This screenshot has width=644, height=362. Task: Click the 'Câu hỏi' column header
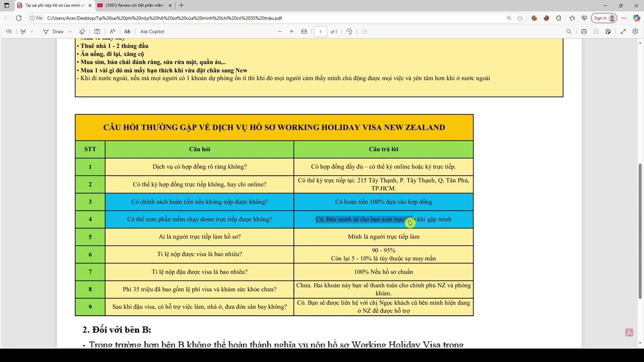[200, 149]
